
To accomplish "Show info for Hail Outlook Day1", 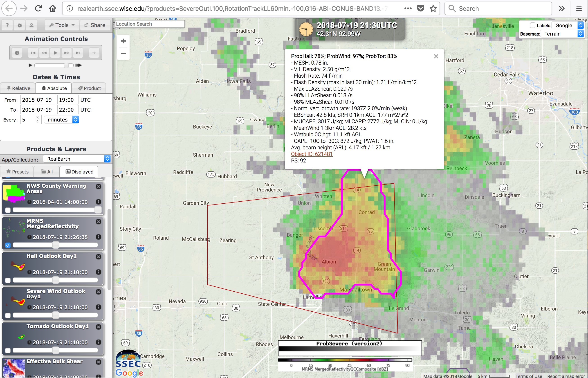I will (98, 272).
